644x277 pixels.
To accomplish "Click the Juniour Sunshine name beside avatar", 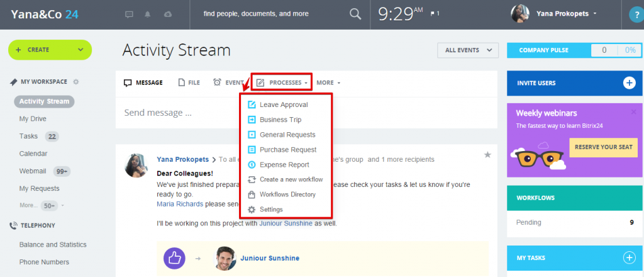I will tap(270, 258).
